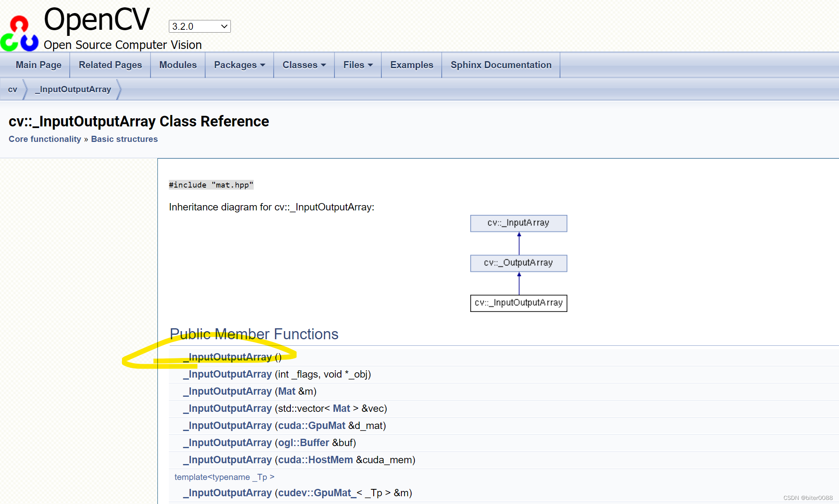The width and height of the screenshot is (839, 504).
Task: Expand the Packages menu
Action: click(239, 65)
